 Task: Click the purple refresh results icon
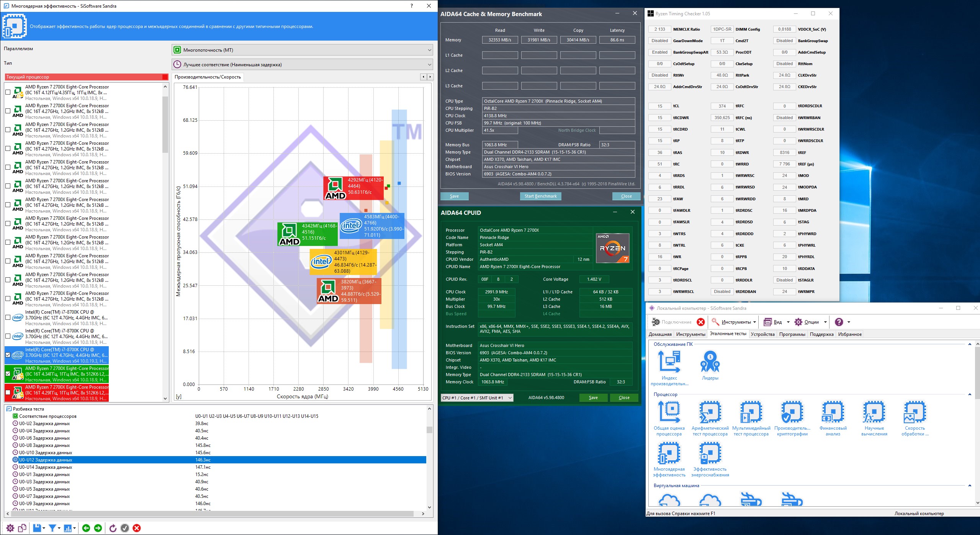113,528
